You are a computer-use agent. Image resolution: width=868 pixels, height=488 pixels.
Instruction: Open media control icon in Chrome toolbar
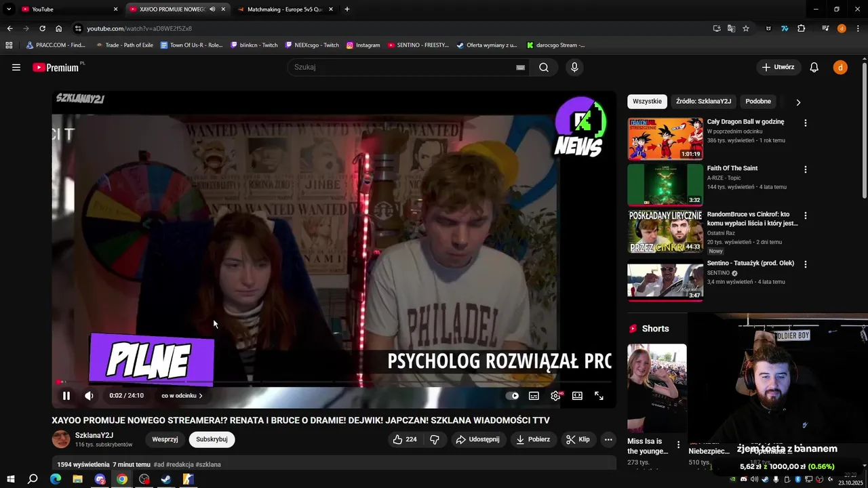point(825,28)
